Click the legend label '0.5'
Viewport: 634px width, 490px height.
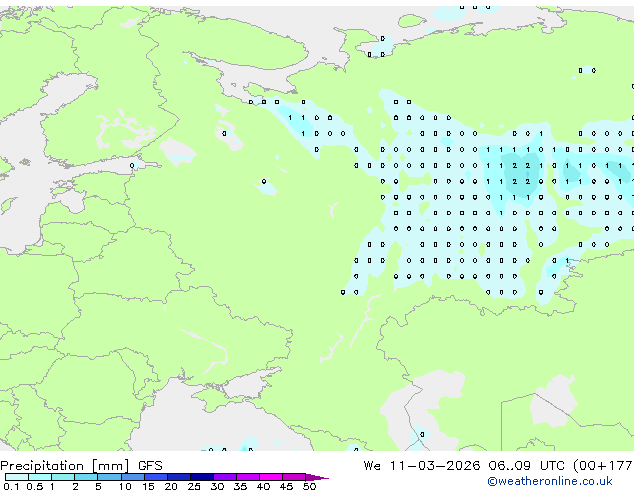(35, 486)
